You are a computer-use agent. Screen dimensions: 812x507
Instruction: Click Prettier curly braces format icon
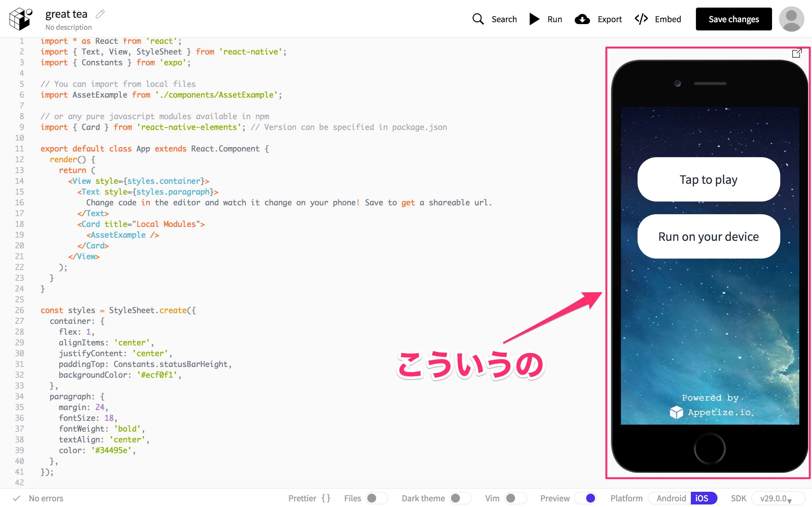pyautogui.click(x=326, y=498)
